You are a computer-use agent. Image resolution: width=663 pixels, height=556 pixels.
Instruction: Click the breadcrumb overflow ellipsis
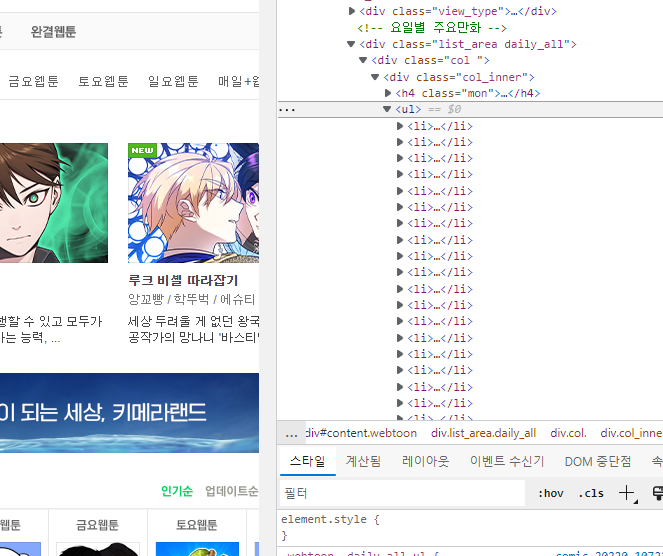[291, 433]
